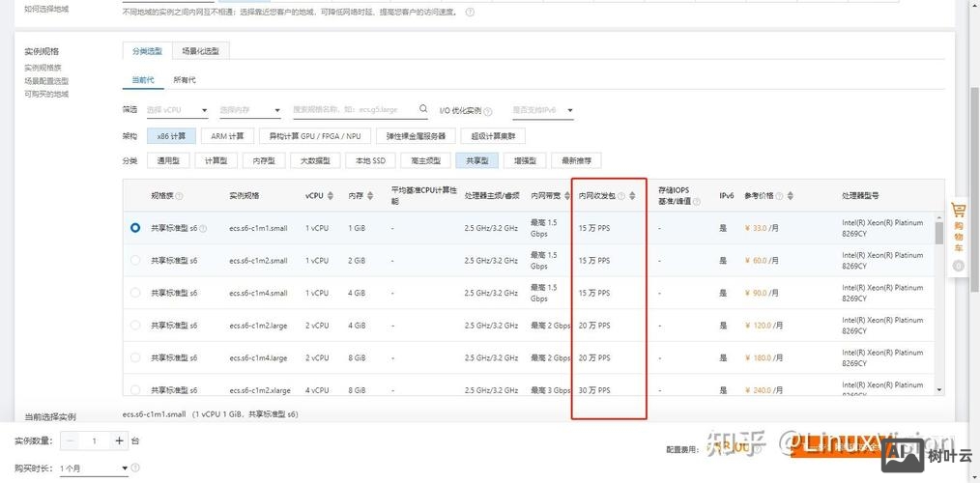This screenshot has height=483, width=980.
Task: Sort instances by the 参考价格 column
Action: point(791,195)
